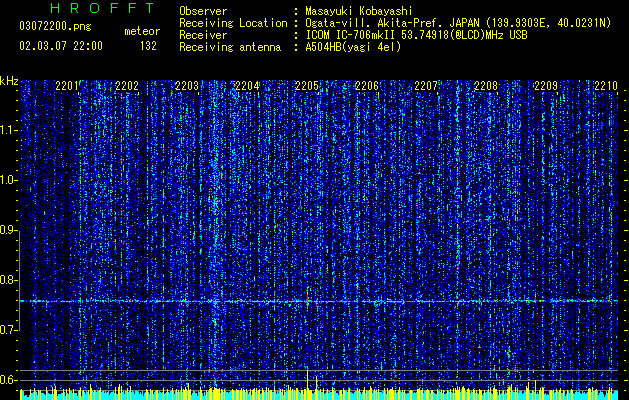Click time marker 2203
The height and width of the screenshot is (400, 629).
(187, 85)
